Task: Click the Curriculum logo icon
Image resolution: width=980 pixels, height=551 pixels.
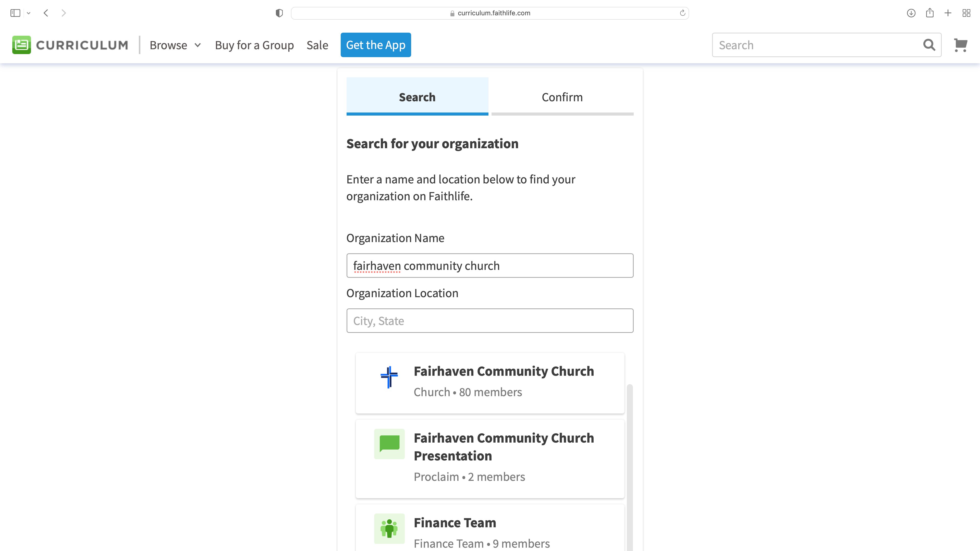Action: (x=21, y=45)
